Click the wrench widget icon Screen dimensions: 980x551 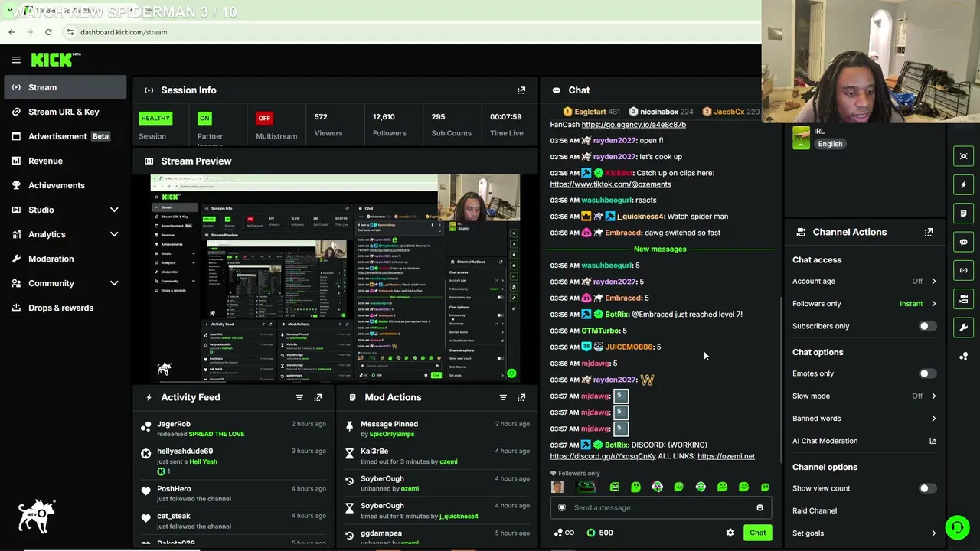tap(964, 328)
